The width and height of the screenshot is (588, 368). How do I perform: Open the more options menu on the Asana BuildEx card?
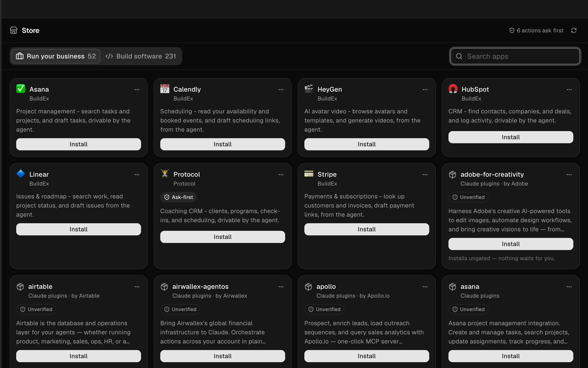click(137, 90)
